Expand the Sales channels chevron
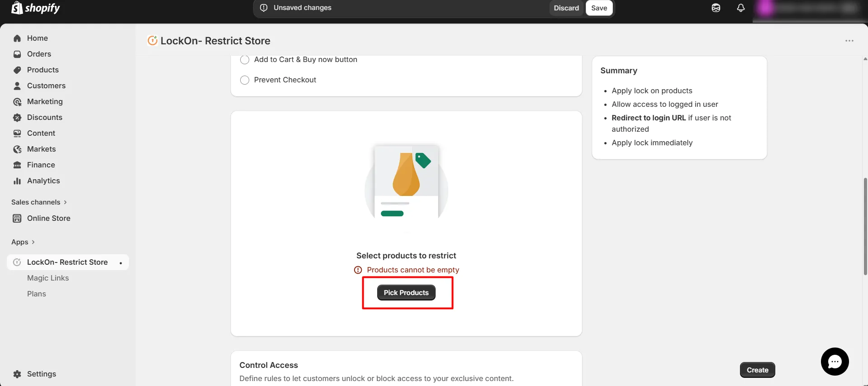 [x=65, y=202]
